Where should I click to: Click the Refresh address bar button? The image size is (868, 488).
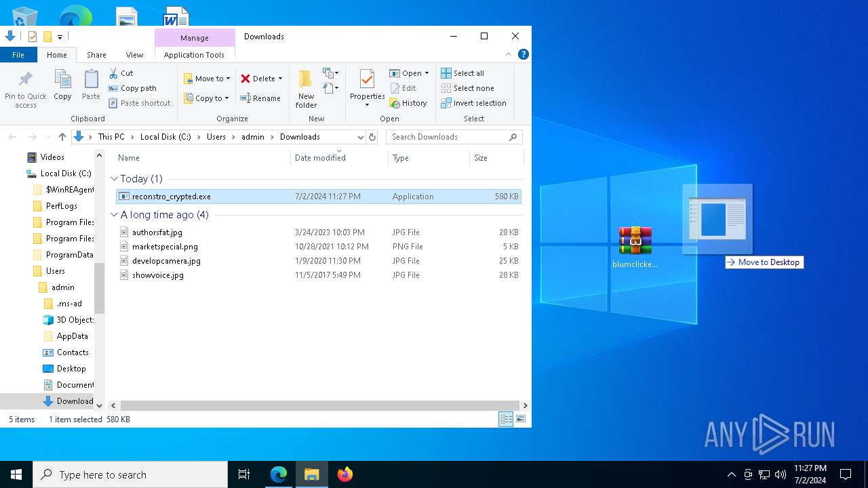(x=372, y=137)
